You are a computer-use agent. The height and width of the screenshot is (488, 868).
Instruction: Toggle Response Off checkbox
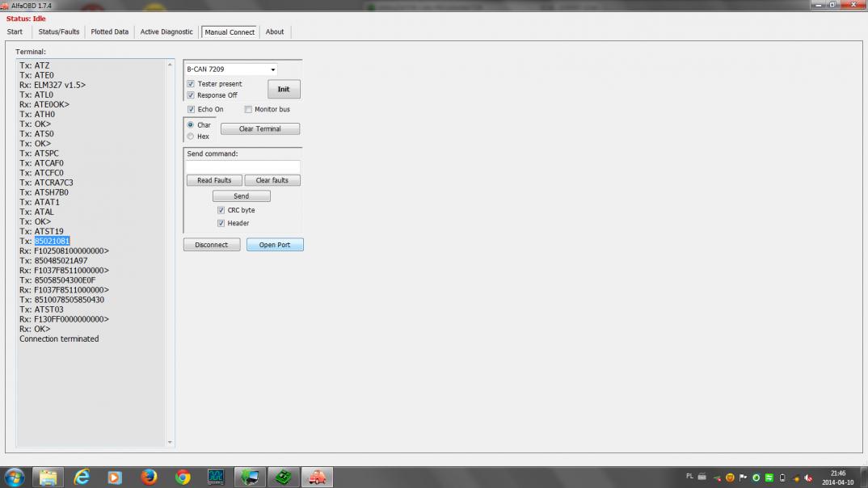(191, 95)
